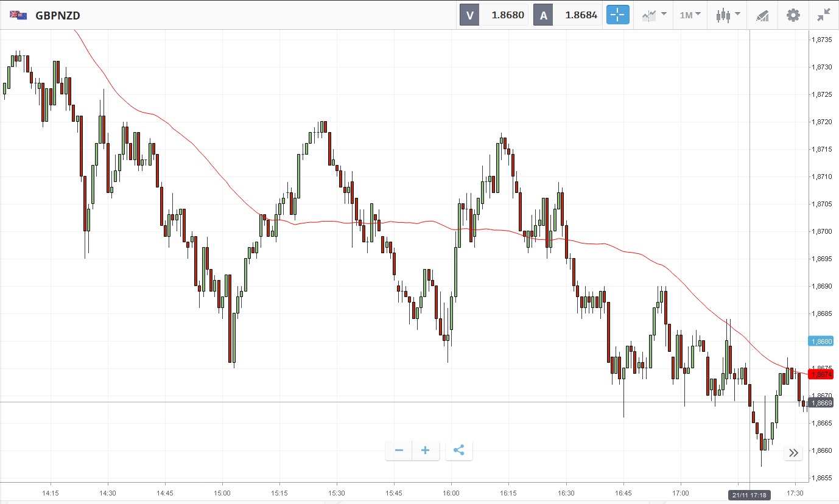
Task: Open the drawing tools pencil icon
Action: click(762, 15)
